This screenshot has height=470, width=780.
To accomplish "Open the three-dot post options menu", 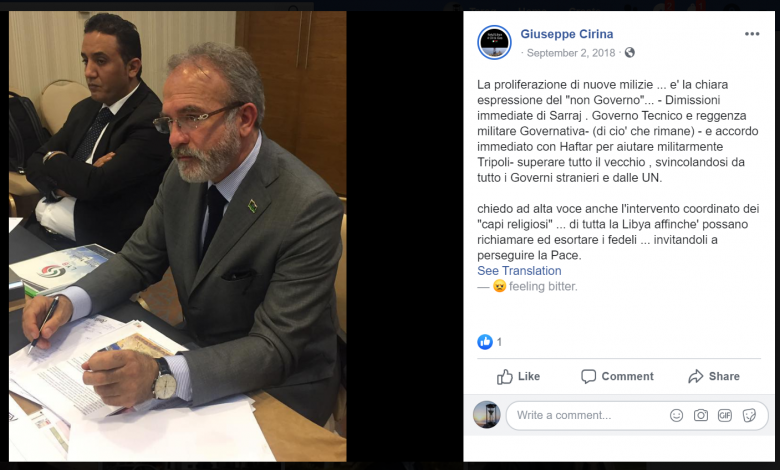I will 752,34.
